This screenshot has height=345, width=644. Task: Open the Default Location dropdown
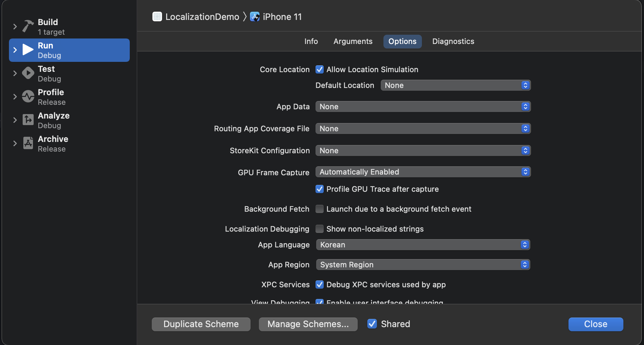pyautogui.click(x=456, y=85)
